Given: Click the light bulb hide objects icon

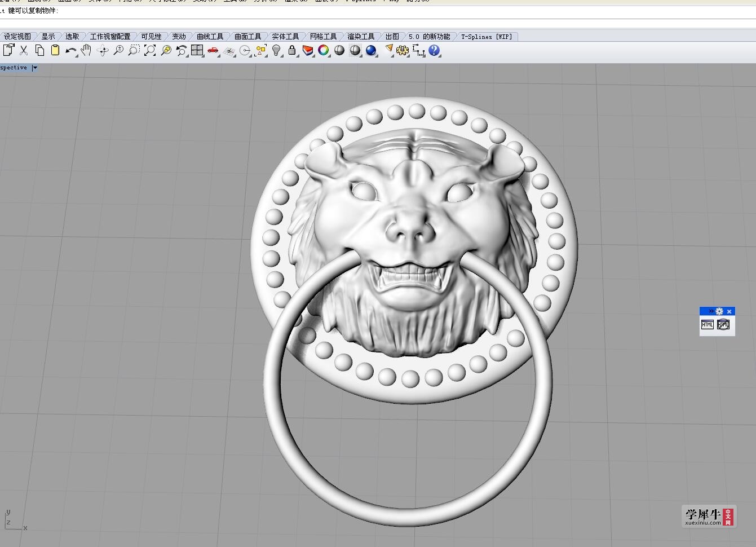Looking at the screenshot, I should 276,50.
